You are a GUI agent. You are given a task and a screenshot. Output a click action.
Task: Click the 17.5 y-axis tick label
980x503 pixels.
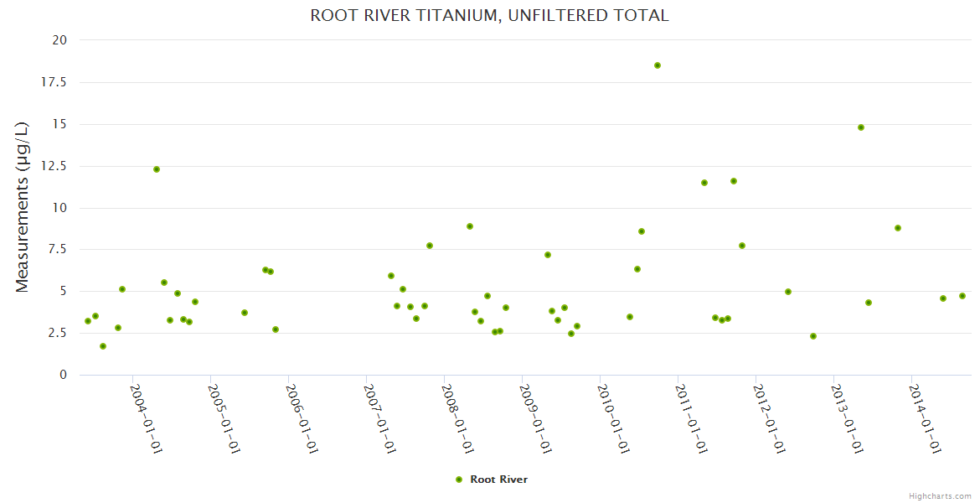(54, 82)
